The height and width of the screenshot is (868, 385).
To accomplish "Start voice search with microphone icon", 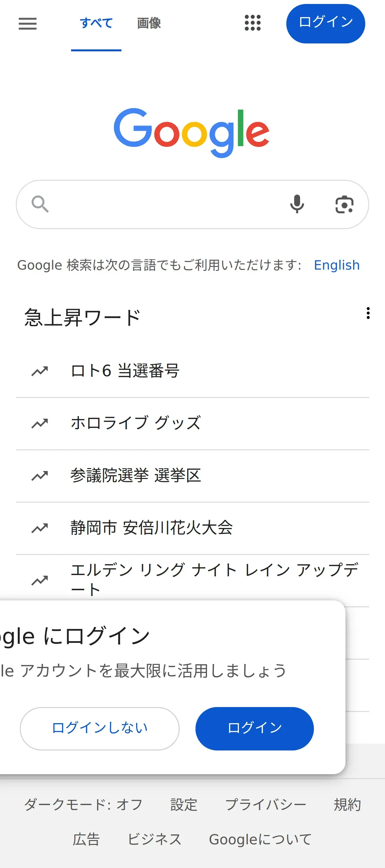I will click(297, 204).
